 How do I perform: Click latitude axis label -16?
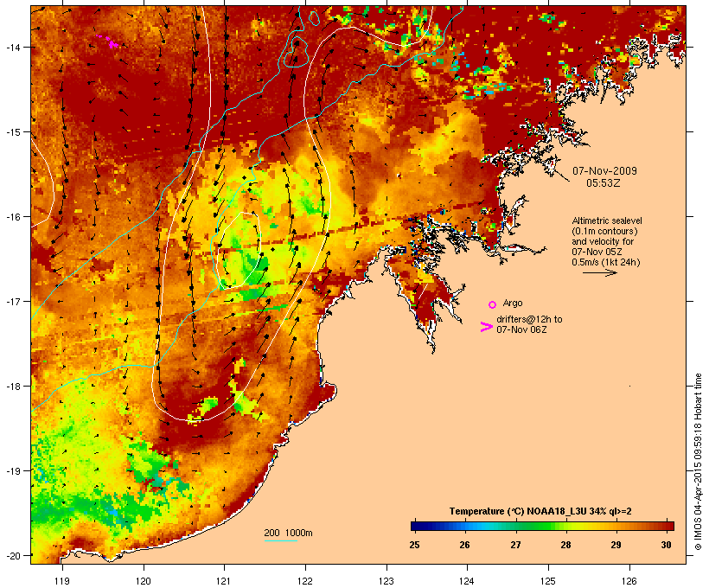point(12,217)
